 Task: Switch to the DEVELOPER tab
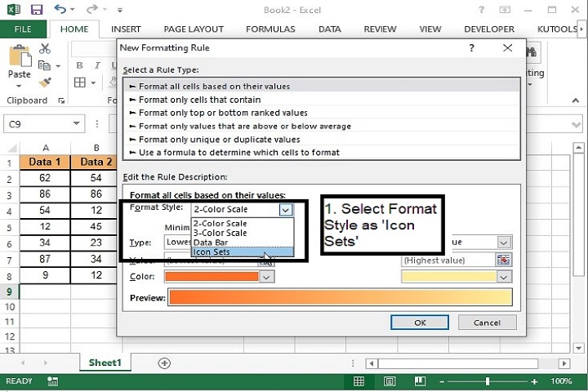tap(489, 29)
